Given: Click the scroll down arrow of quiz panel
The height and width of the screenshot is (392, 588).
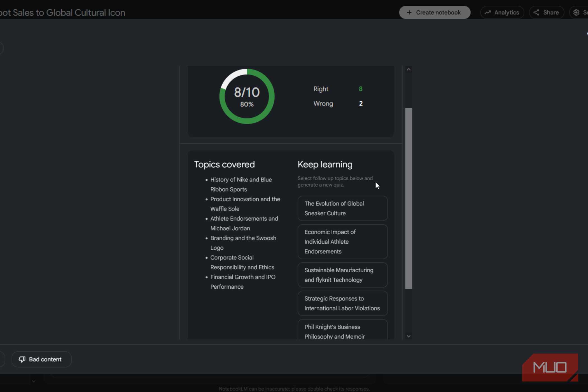Looking at the screenshot, I should [x=409, y=336].
